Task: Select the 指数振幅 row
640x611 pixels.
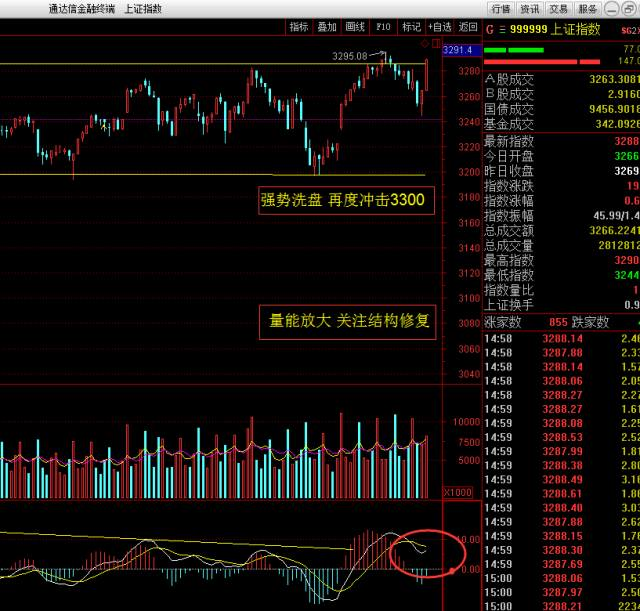Action: tap(562, 216)
